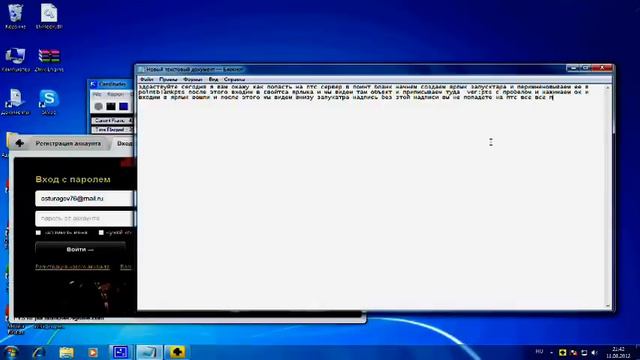Show hidden tray icons arrow

point(551,352)
